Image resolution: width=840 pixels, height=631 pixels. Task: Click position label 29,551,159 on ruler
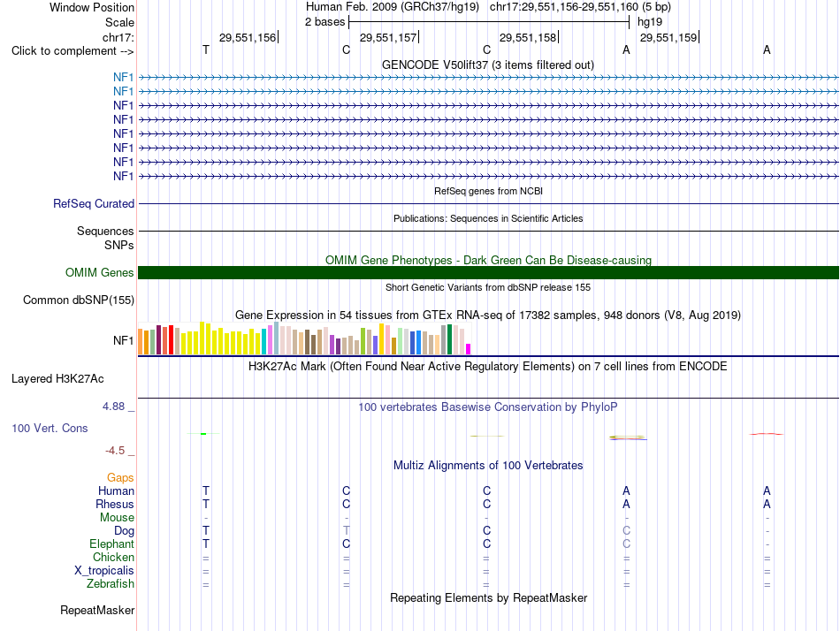pos(668,37)
